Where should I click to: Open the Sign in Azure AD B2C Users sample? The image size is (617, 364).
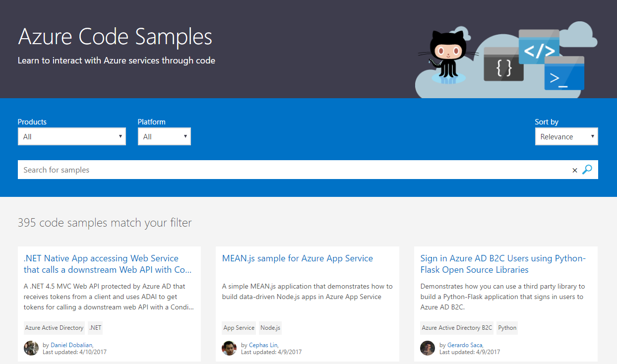[x=503, y=264]
